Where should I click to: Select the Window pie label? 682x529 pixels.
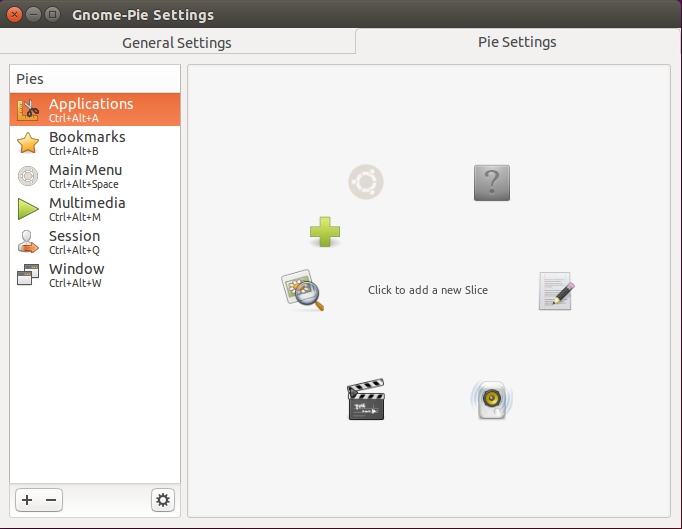coord(77,269)
